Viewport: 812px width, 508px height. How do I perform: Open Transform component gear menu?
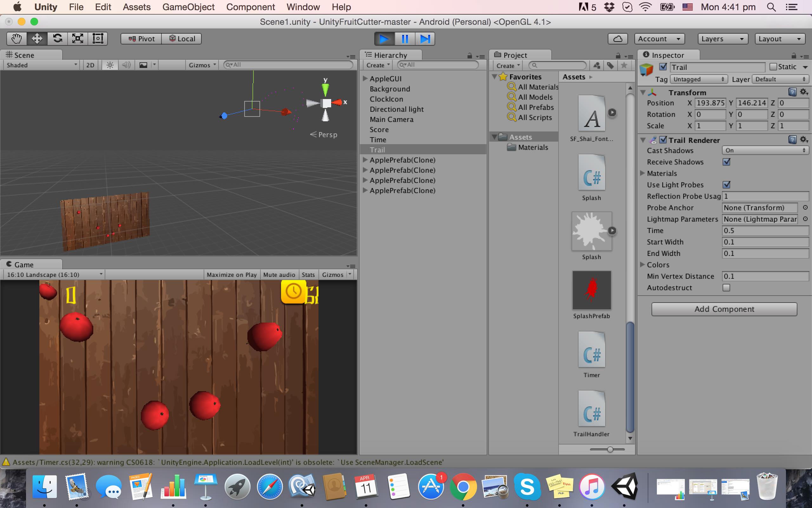tap(804, 92)
